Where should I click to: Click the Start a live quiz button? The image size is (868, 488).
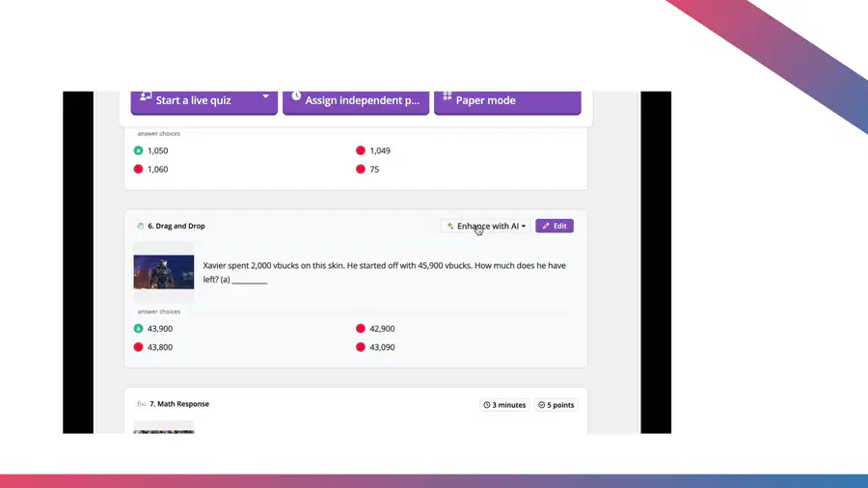pyautogui.click(x=203, y=102)
